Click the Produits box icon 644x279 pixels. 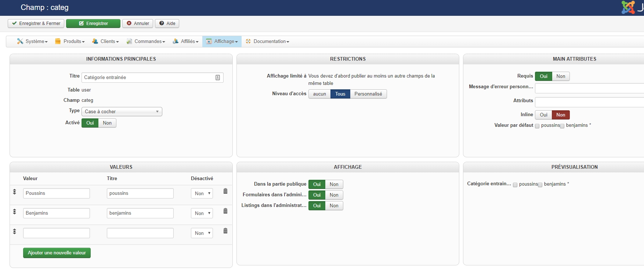click(58, 41)
